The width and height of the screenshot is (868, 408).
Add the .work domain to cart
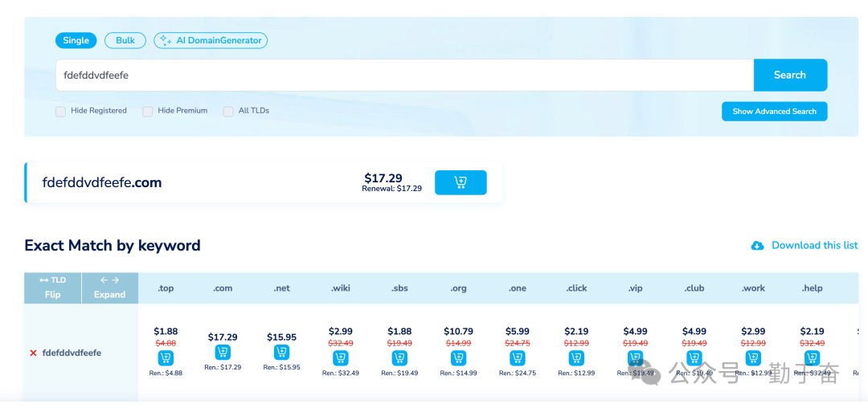pos(753,358)
